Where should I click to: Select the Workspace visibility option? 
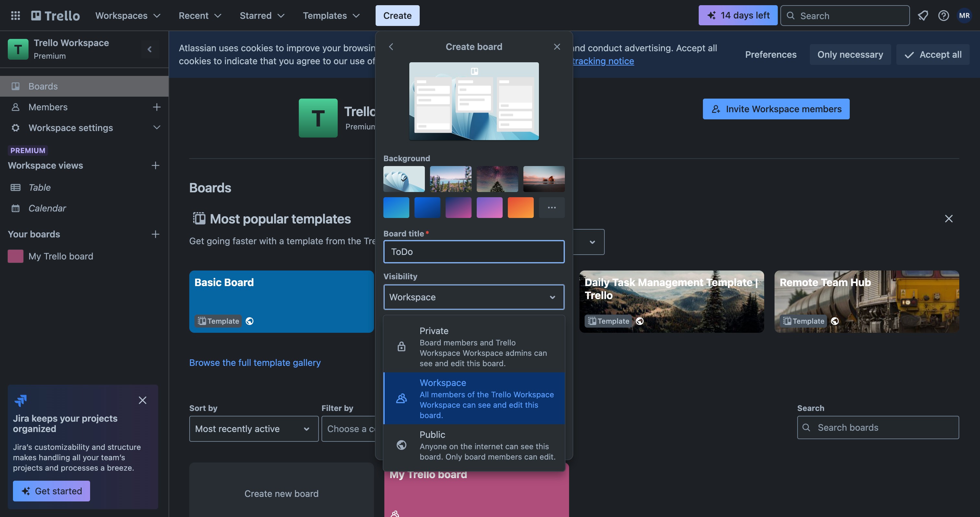point(474,398)
